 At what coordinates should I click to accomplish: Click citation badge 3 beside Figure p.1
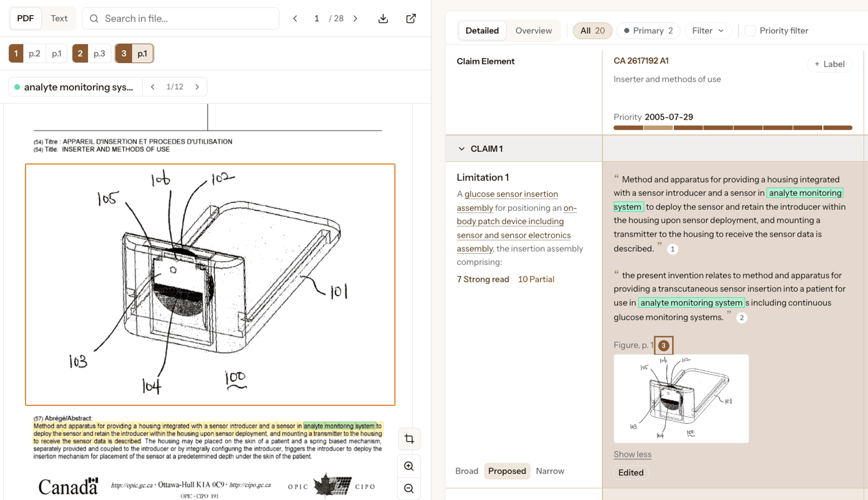pyautogui.click(x=663, y=346)
